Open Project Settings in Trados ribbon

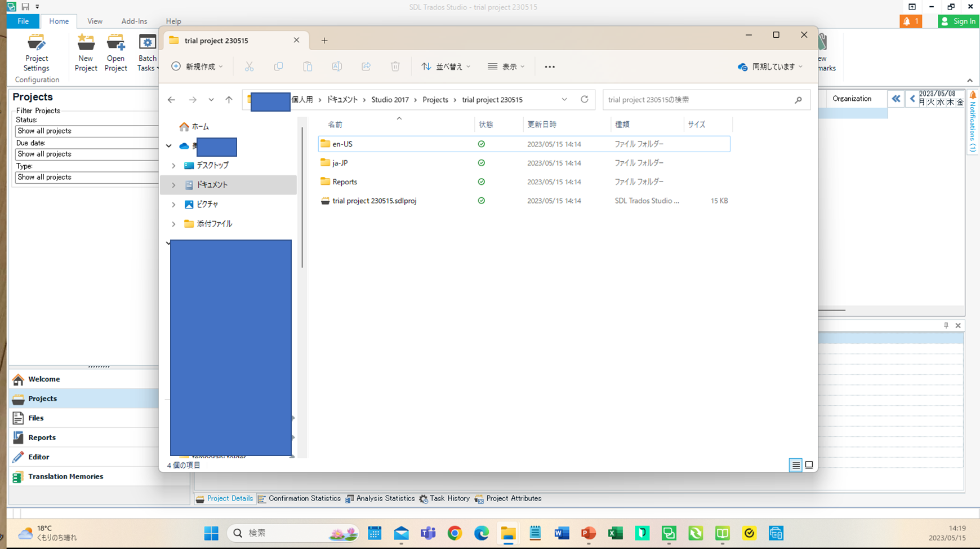point(37,53)
